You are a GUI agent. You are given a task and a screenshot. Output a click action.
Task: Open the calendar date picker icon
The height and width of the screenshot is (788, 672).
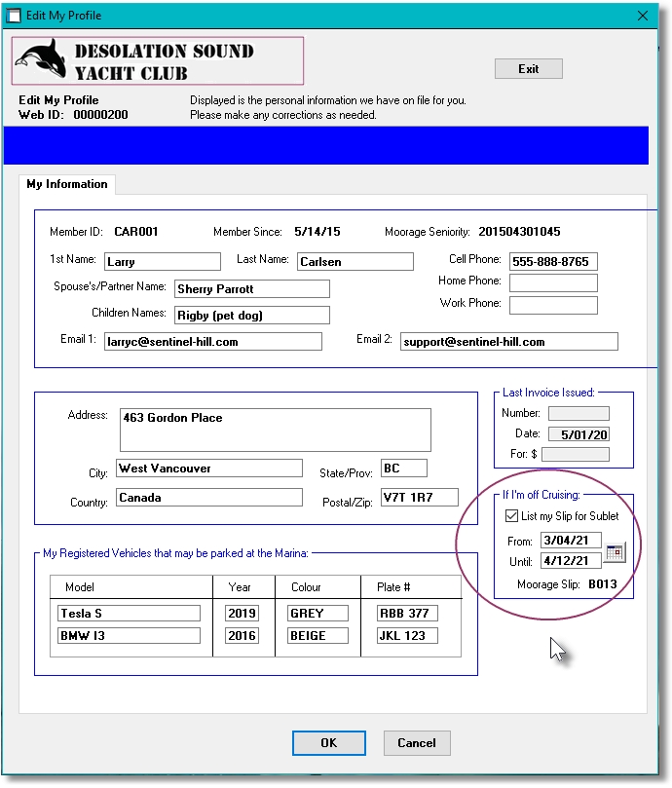615,553
